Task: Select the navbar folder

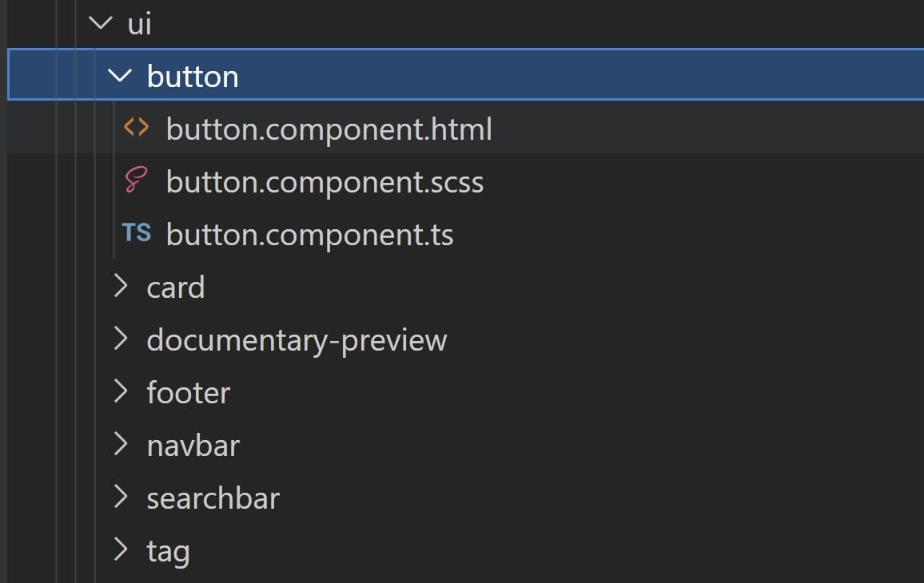Action: click(193, 445)
